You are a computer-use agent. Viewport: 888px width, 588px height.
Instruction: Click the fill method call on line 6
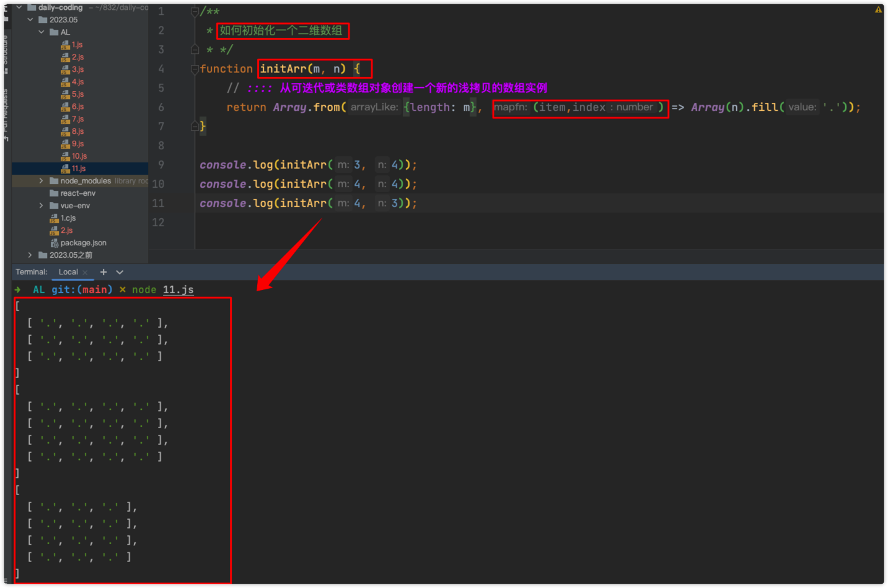765,107
